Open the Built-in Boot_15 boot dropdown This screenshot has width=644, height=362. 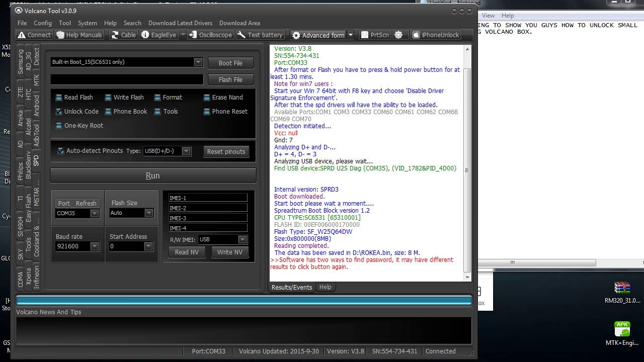198,62
